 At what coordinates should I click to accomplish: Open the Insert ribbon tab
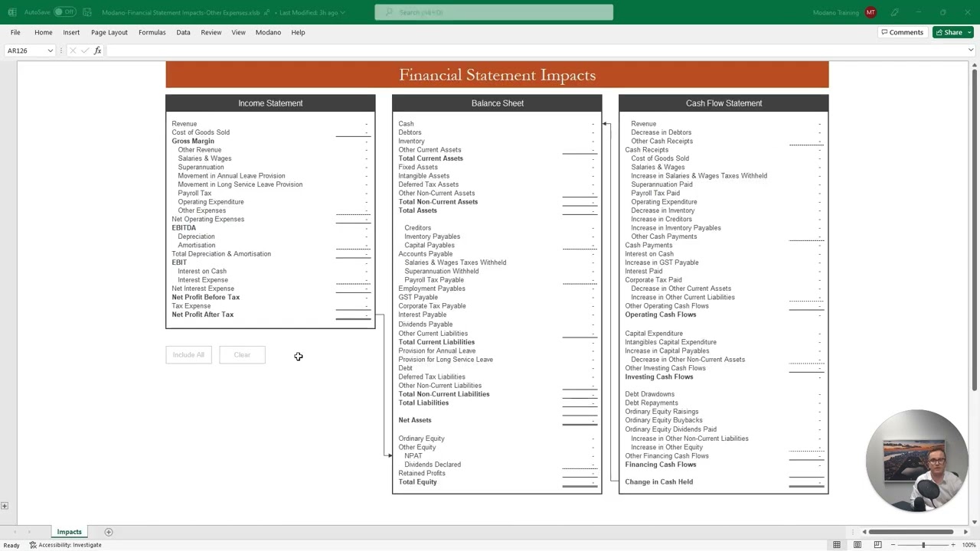pos(71,32)
